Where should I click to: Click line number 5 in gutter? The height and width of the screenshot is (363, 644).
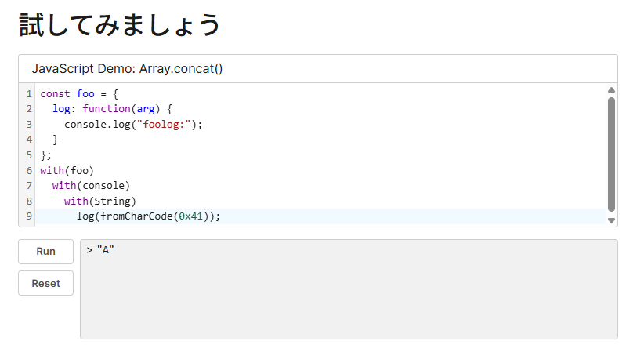coord(29,155)
